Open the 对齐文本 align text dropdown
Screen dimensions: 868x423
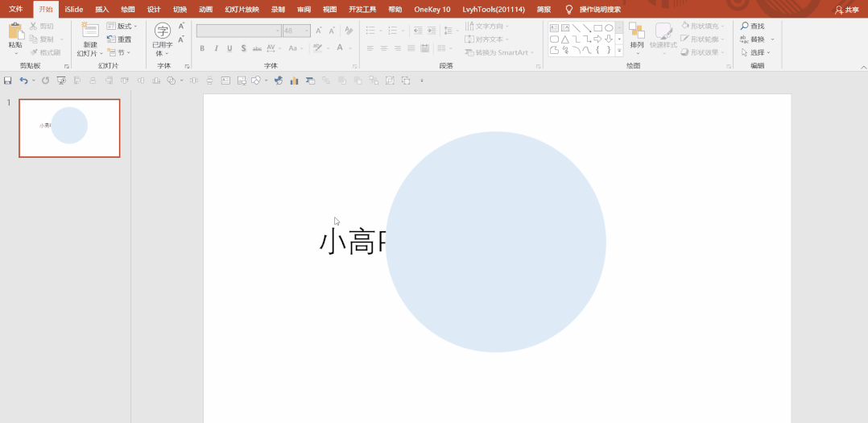tap(487, 39)
